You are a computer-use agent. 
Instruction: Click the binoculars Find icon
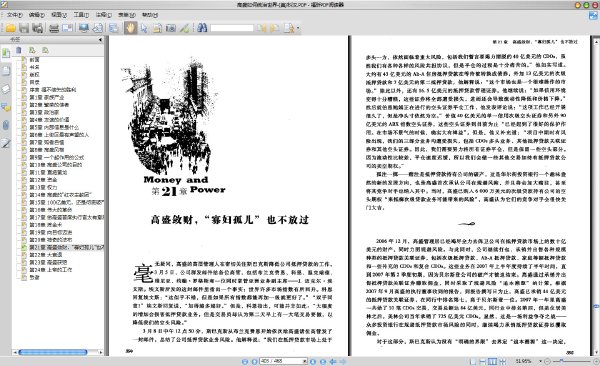coord(202,28)
